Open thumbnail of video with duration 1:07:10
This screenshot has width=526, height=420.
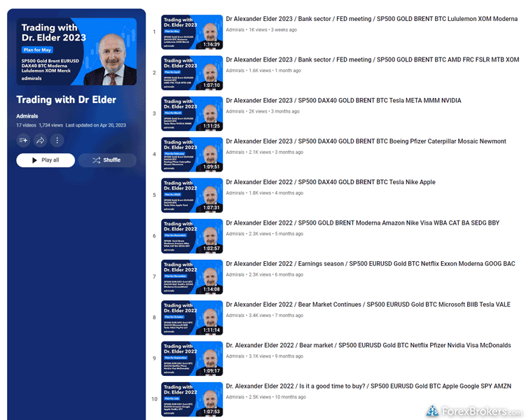click(x=192, y=73)
